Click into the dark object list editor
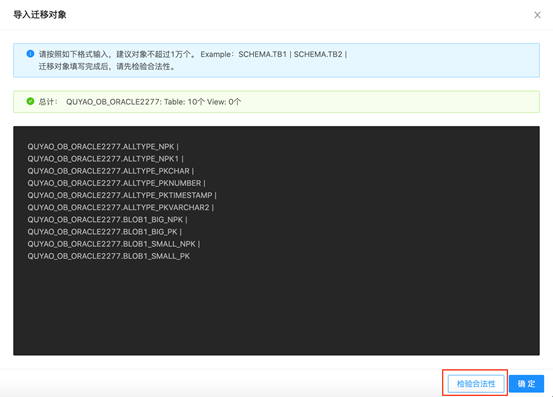Screen dimensions: 553x397 276,240
